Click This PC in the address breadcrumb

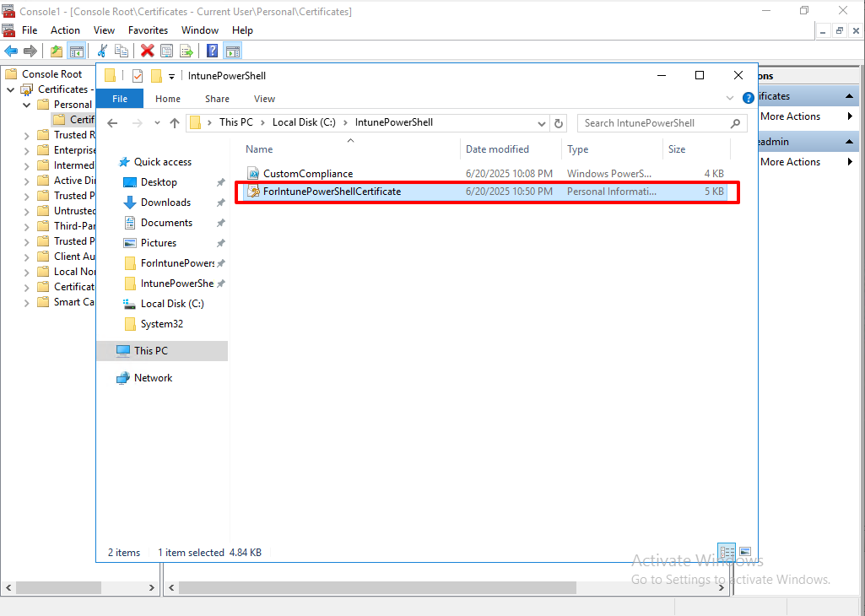pyautogui.click(x=236, y=122)
